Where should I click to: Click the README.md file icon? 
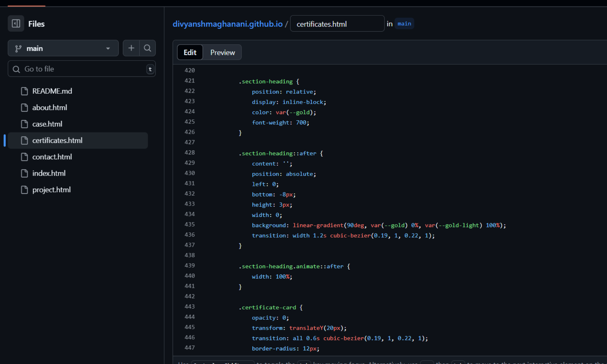(24, 91)
